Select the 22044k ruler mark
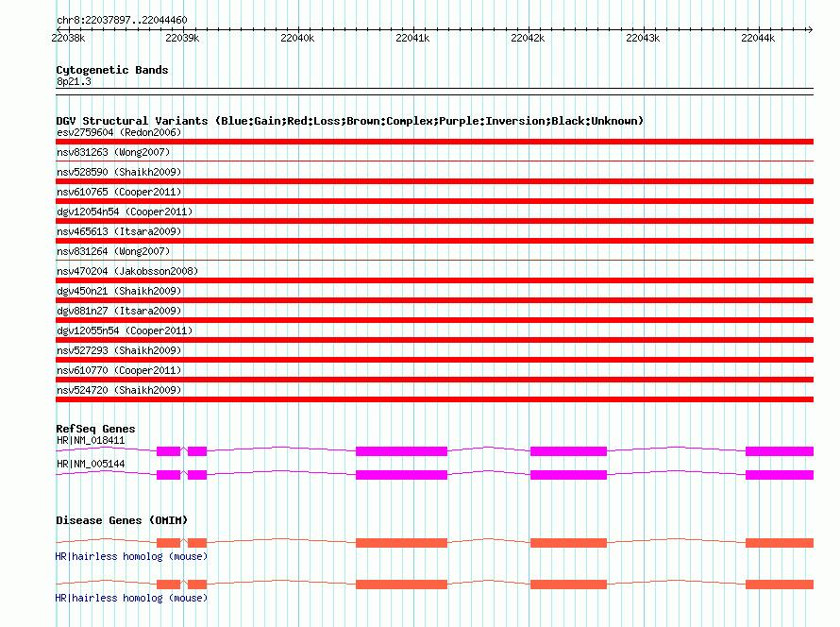The image size is (840, 627). coord(758,38)
